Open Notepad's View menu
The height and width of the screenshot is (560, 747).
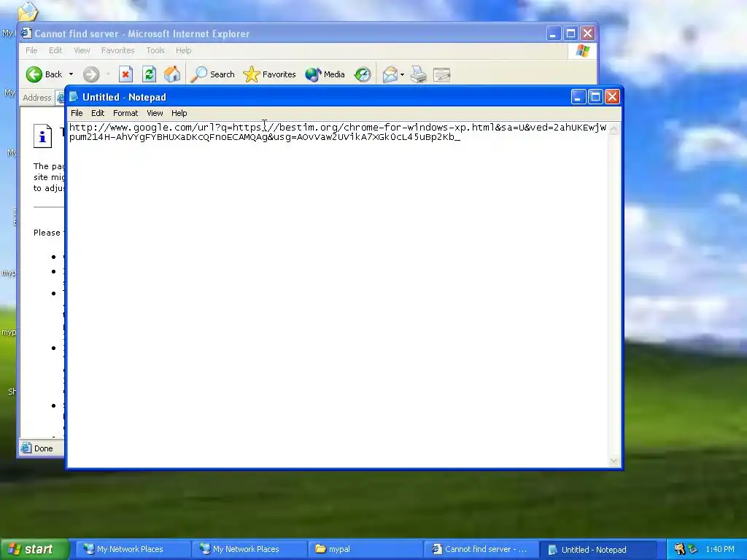pyautogui.click(x=155, y=113)
